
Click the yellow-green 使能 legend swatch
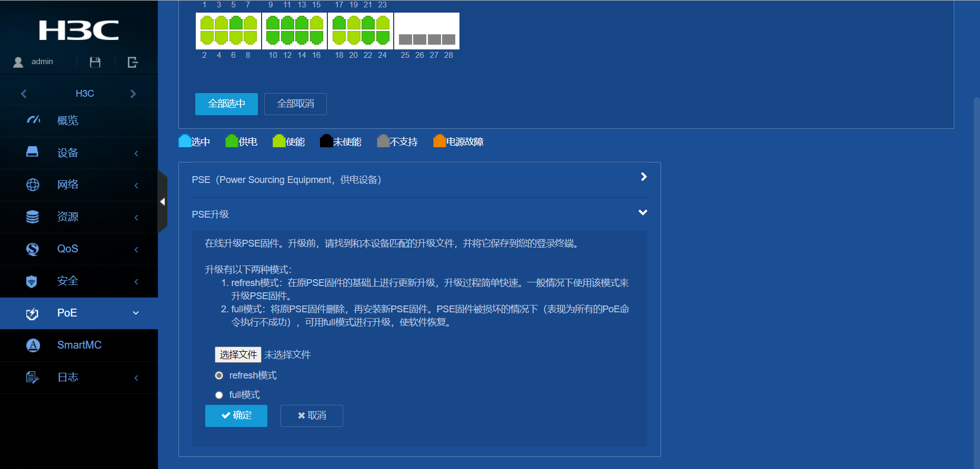pyautogui.click(x=279, y=141)
